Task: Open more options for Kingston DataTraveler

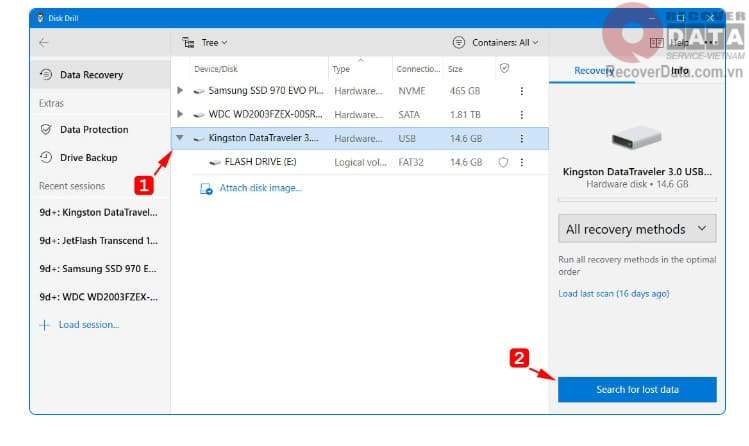Action: pyautogui.click(x=522, y=138)
